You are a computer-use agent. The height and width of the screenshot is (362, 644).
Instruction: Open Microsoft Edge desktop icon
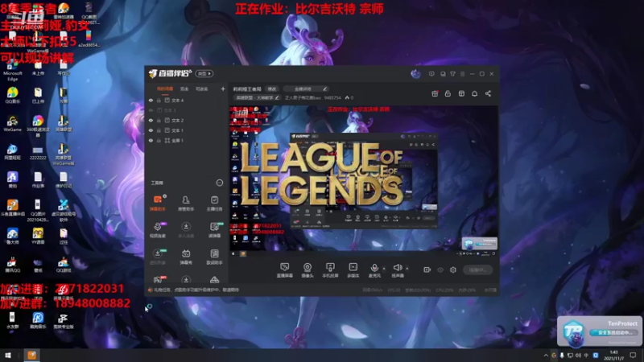(x=12, y=71)
